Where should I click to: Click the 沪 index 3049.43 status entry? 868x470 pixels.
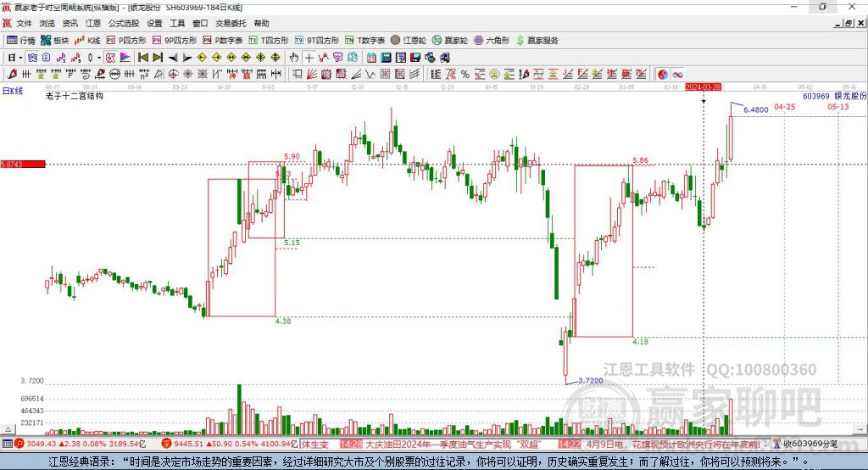coord(81,444)
